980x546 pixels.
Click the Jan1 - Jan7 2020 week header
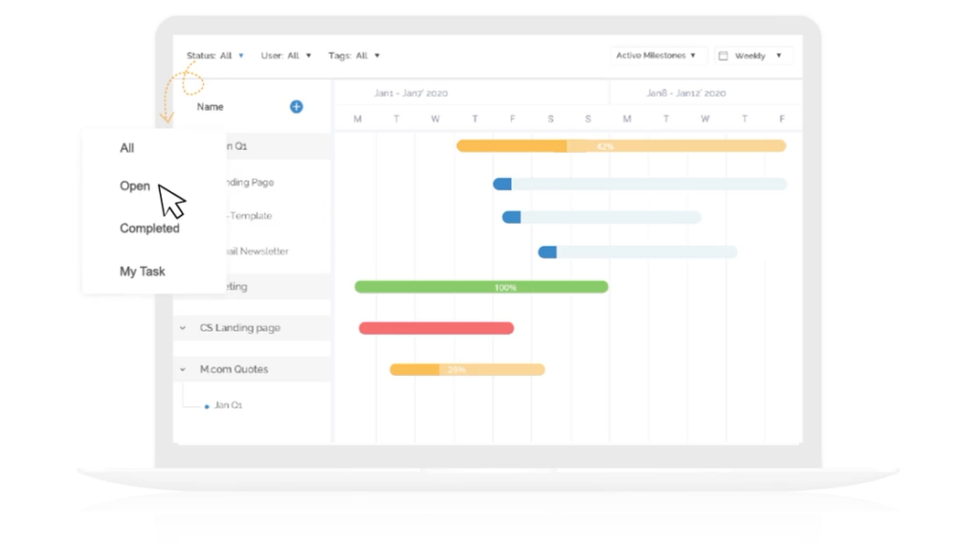click(x=411, y=93)
